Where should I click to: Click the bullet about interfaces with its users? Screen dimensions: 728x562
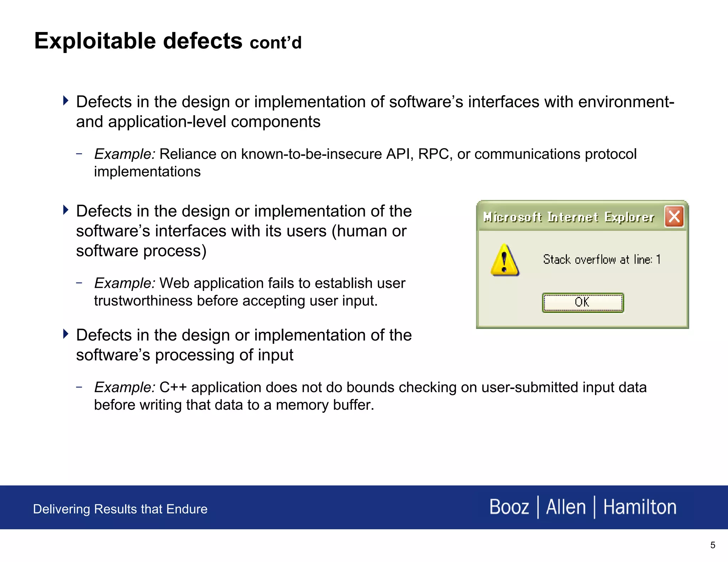(244, 231)
